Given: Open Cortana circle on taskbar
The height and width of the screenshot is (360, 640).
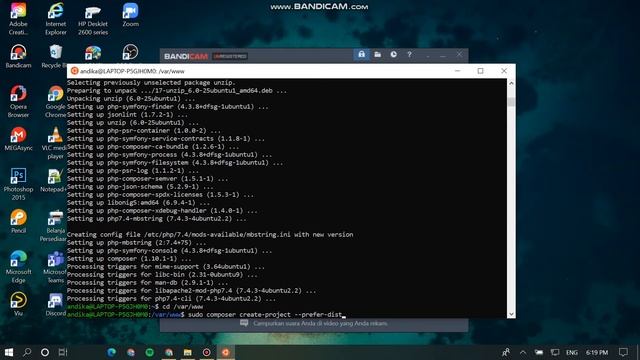Looking at the screenshot, I should coord(45,352).
